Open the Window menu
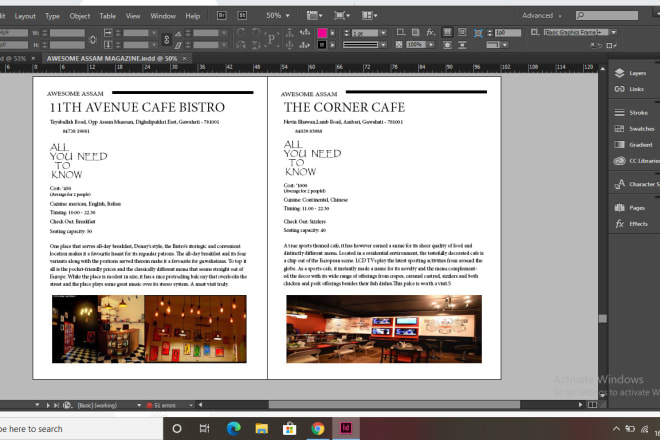 click(163, 16)
